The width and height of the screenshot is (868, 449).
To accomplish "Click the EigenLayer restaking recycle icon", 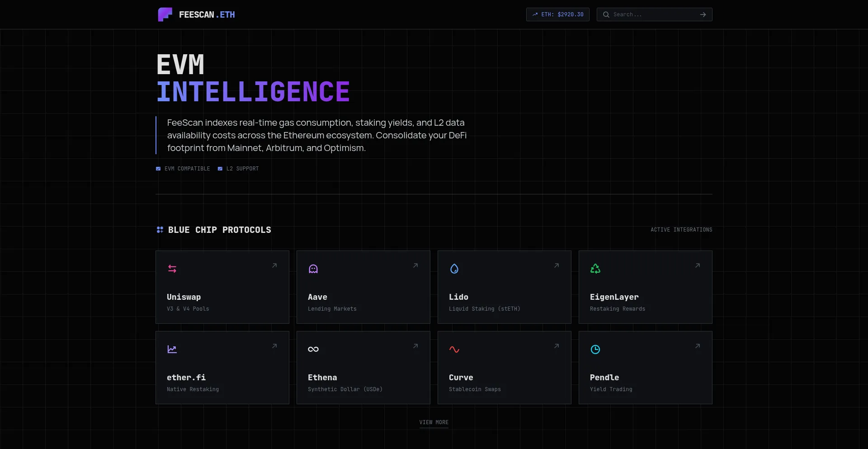I will click(x=595, y=269).
